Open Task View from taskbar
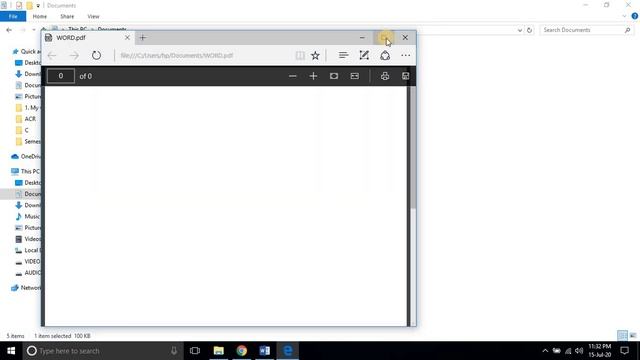 coord(195,351)
